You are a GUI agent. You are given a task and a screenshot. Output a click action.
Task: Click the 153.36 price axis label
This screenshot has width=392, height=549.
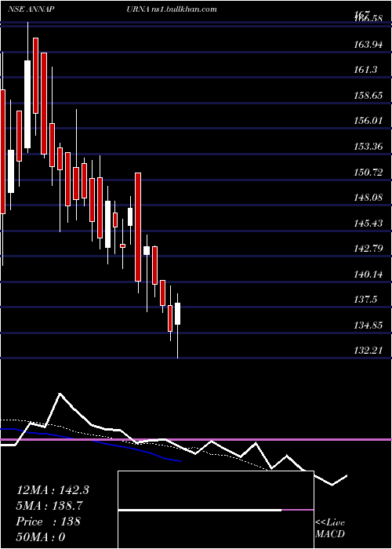(x=368, y=147)
